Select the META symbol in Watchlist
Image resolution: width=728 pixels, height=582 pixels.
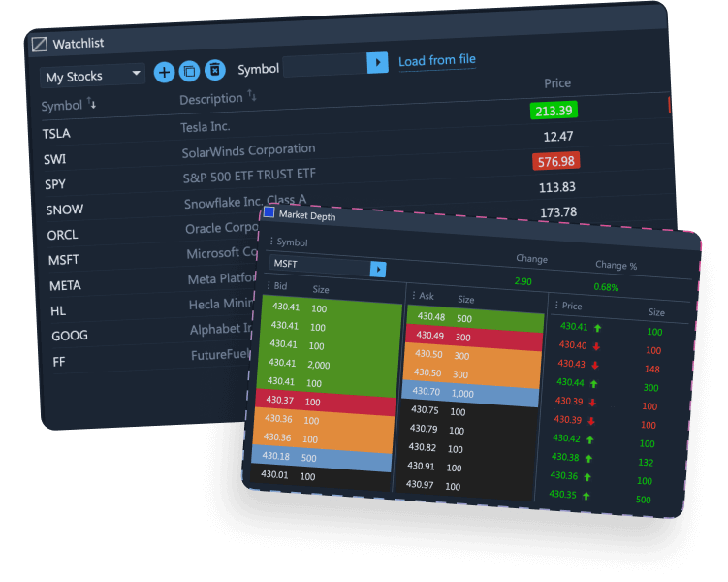[66, 285]
